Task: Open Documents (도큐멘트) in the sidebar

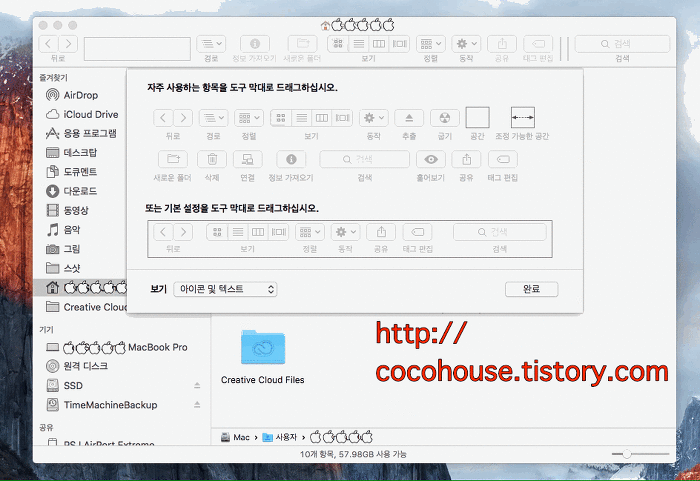Action: pyautogui.click(x=71, y=171)
